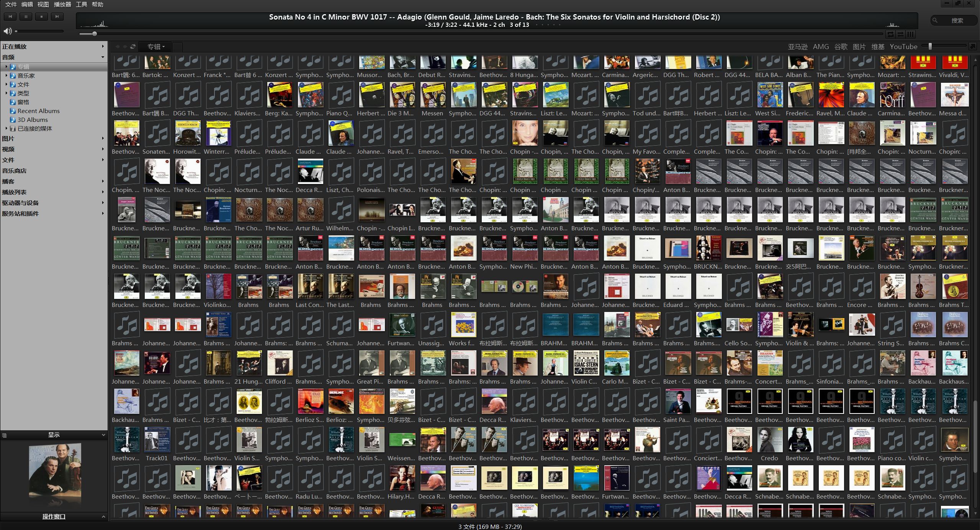Select Recent Albums in the sidebar
980x530 pixels.
click(x=38, y=111)
